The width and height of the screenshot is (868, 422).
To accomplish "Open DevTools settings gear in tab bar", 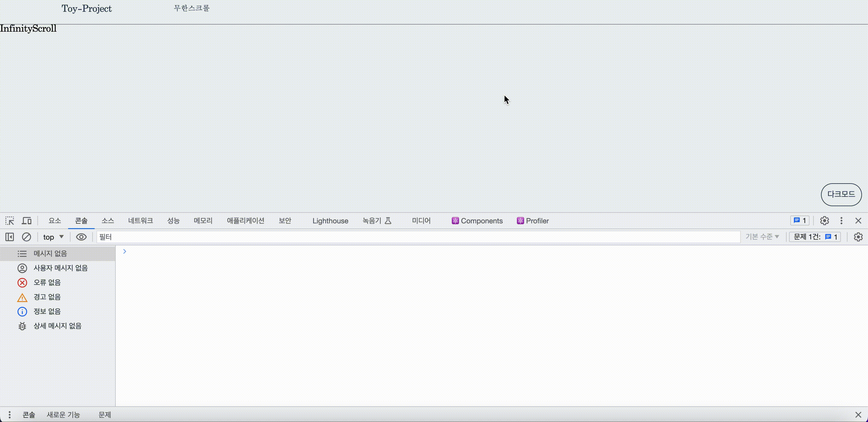I will 824,221.
